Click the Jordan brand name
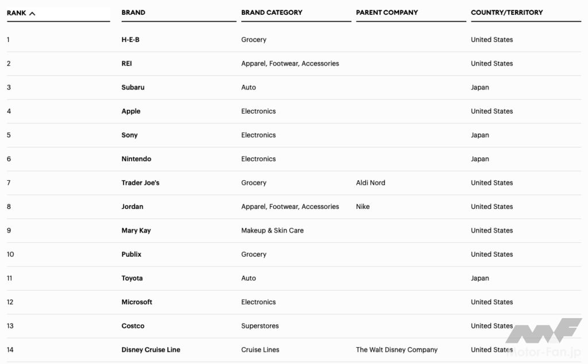 (x=133, y=207)
